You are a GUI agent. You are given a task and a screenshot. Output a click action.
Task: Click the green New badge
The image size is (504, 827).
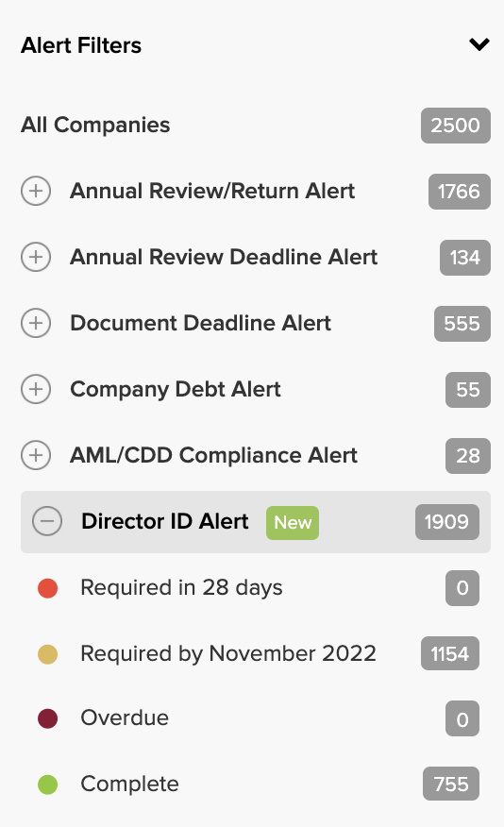(x=293, y=523)
